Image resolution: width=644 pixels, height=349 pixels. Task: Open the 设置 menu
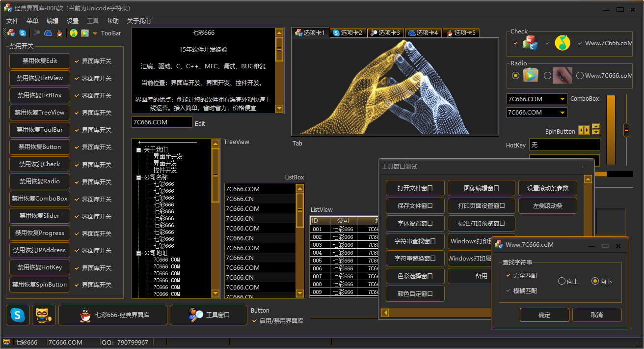(73, 21)
